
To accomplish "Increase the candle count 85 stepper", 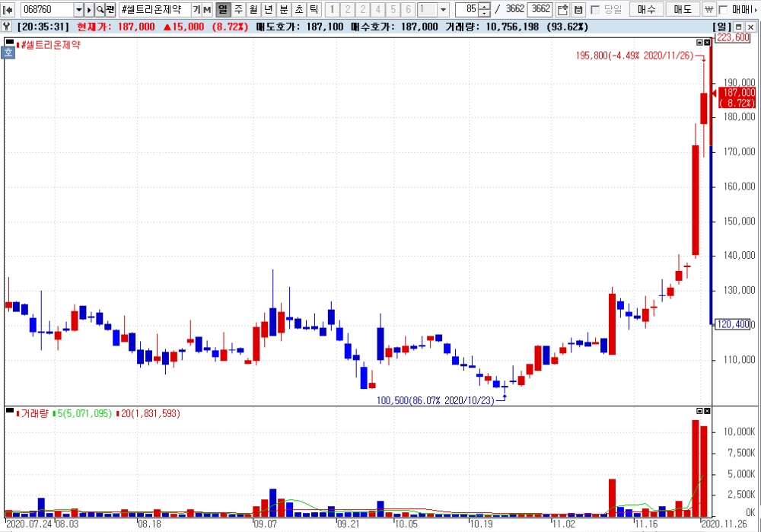I will click(x=484, y=6).
